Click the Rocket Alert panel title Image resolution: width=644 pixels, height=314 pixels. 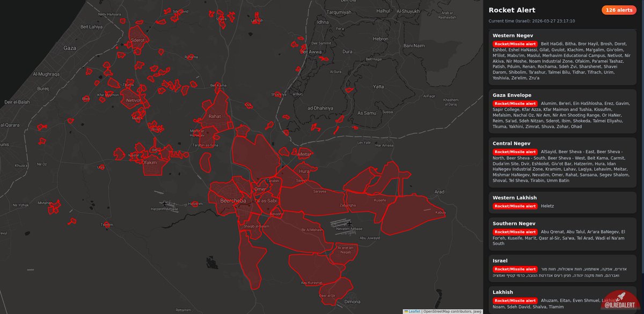[511, 10]
